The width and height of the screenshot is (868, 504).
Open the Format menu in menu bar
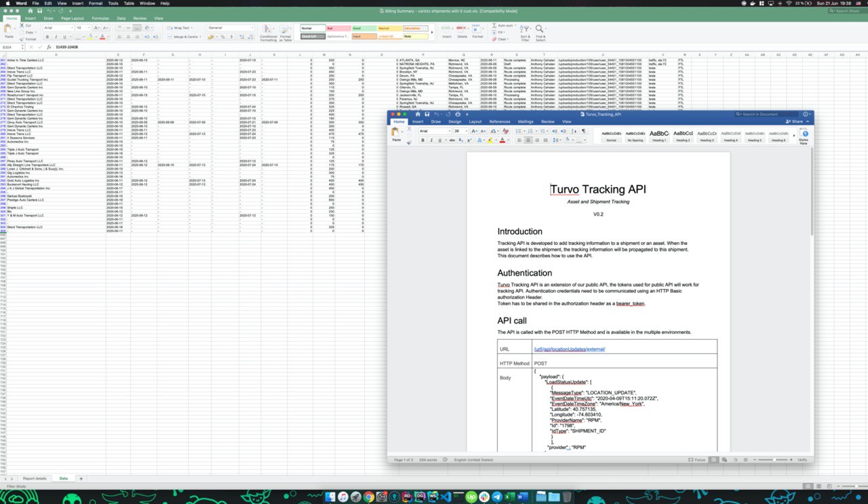[x=96, y=3]
